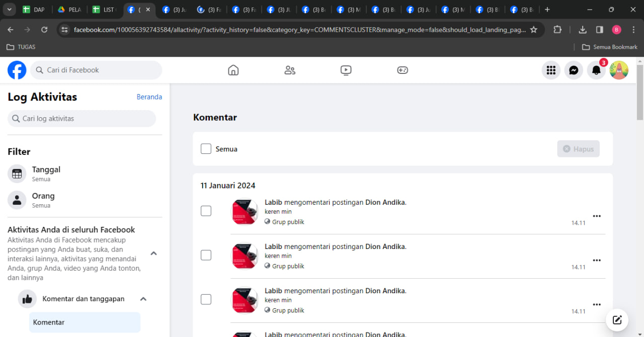Go back with Chrome's back arrow

click(11, 30)
